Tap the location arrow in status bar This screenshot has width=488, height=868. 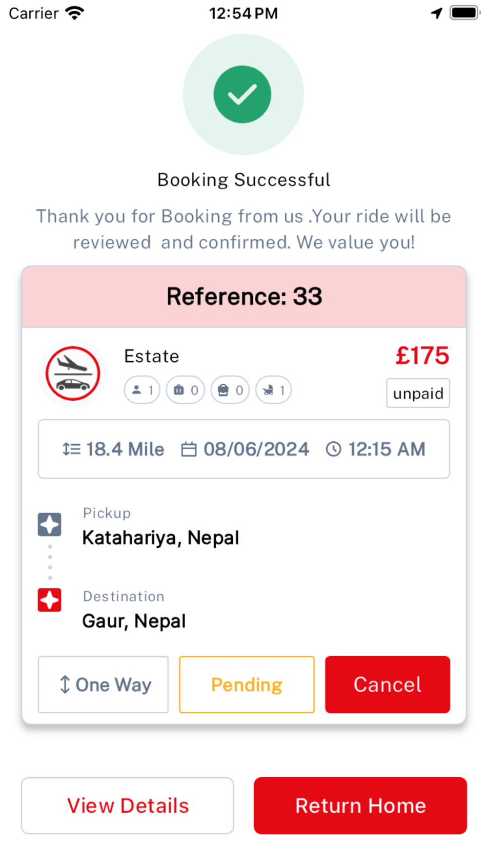tap(436, 13)
